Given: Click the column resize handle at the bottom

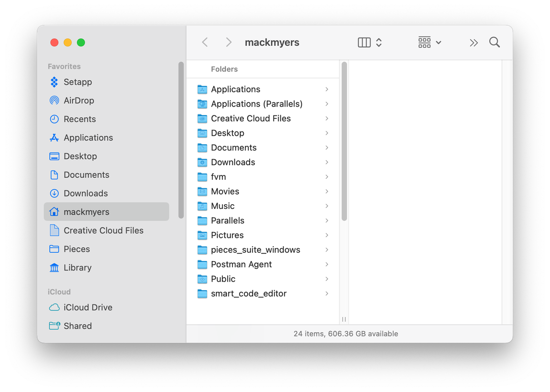Looking at the screenshot, I should [344, 319].
